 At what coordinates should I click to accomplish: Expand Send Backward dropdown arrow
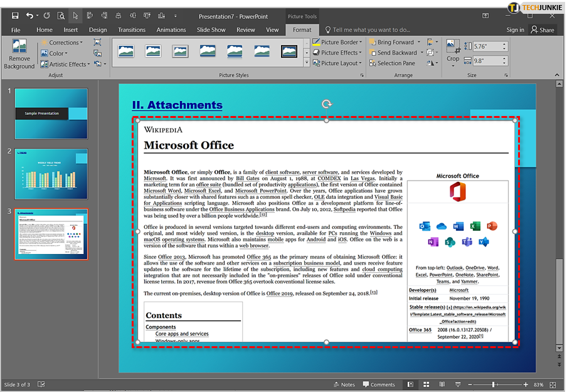421,53
